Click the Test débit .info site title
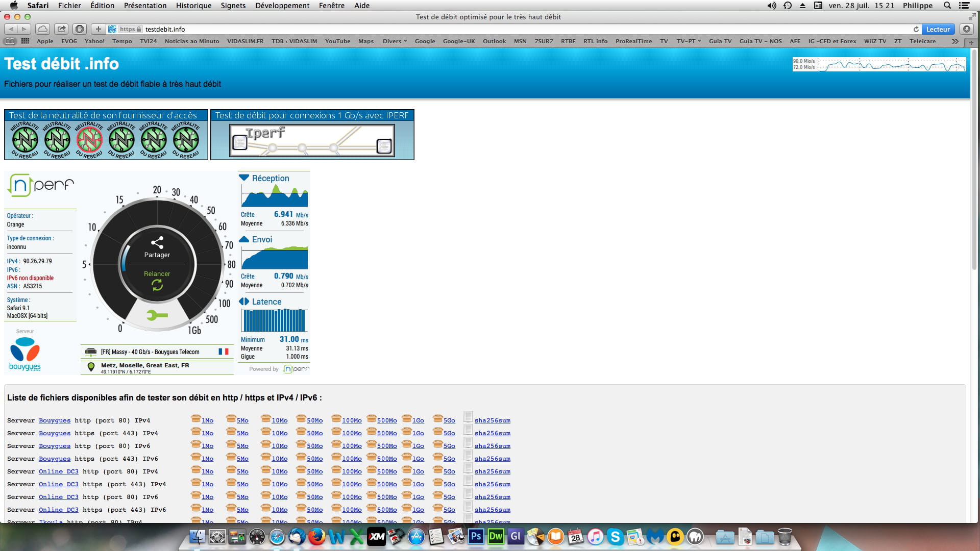Screen dimensions: 980x551 pos(61,64)
